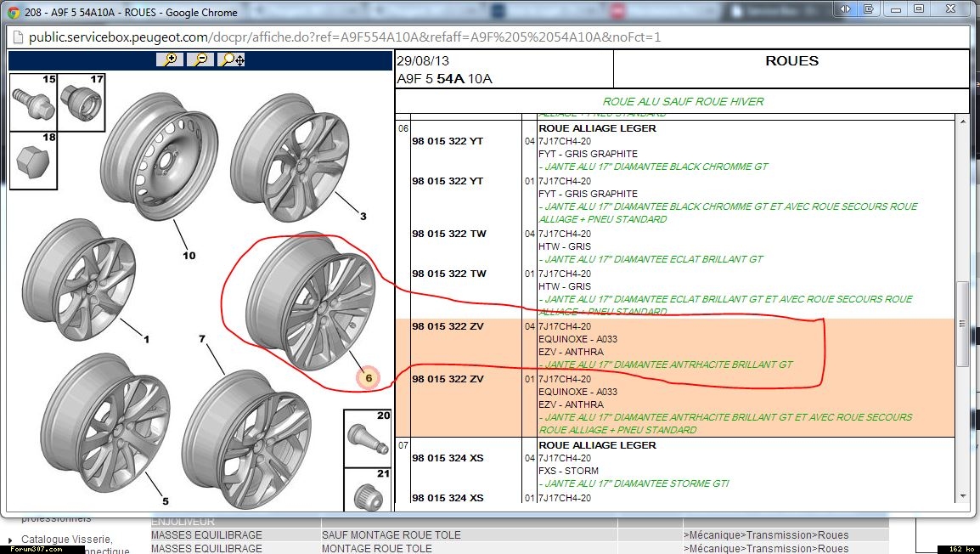Image resolution: width=980 pixels, height=554 pixels.
Task: Click part number 98 015 324 XS, quantity 04
Action: pyautogui.click(x=448, y=458)
